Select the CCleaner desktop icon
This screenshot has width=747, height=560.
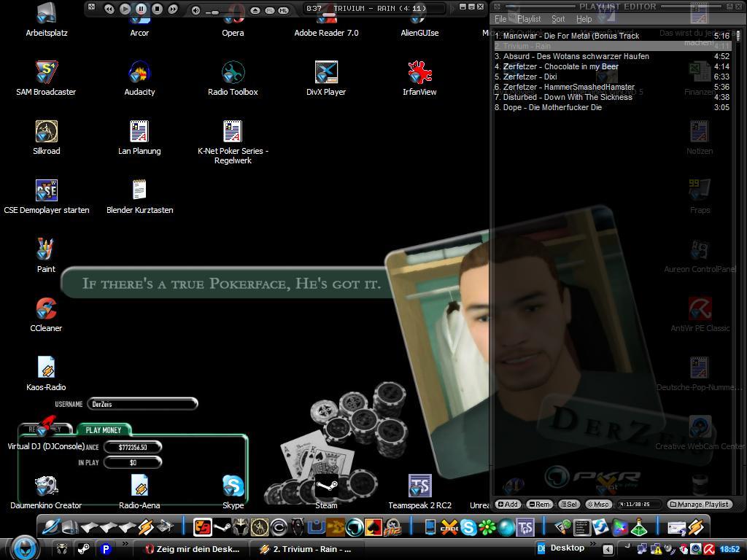coord(46,309)
